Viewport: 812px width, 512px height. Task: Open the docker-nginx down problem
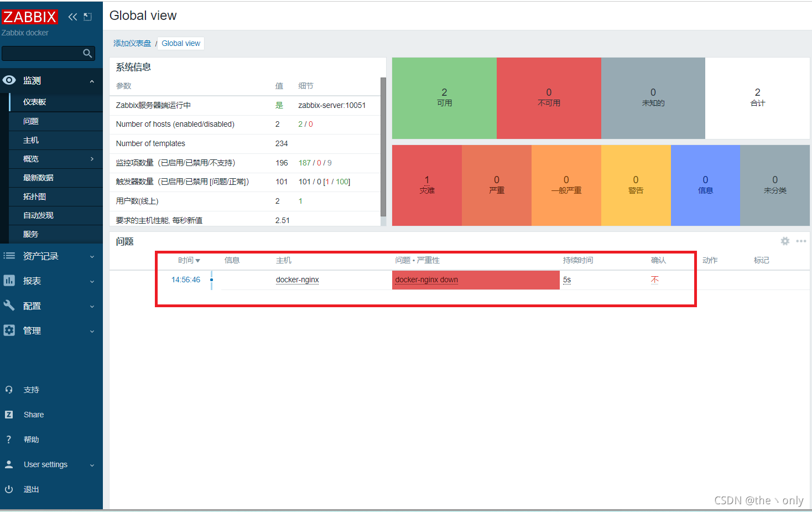pyautogui.click(x=426, y=280)
